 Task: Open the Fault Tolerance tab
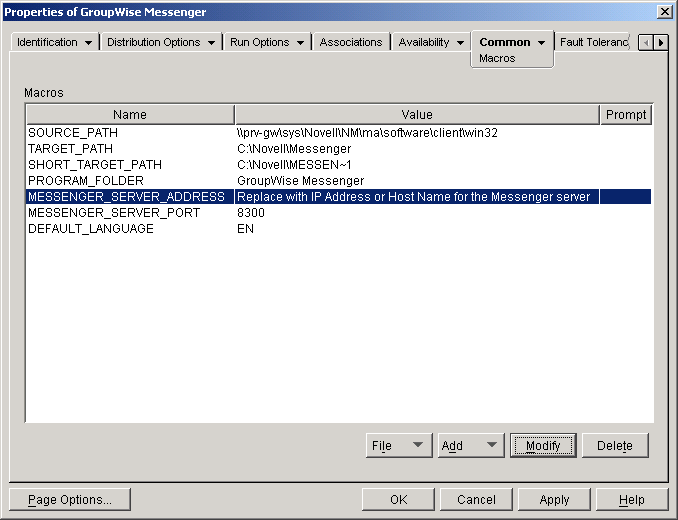pos(594,42)
